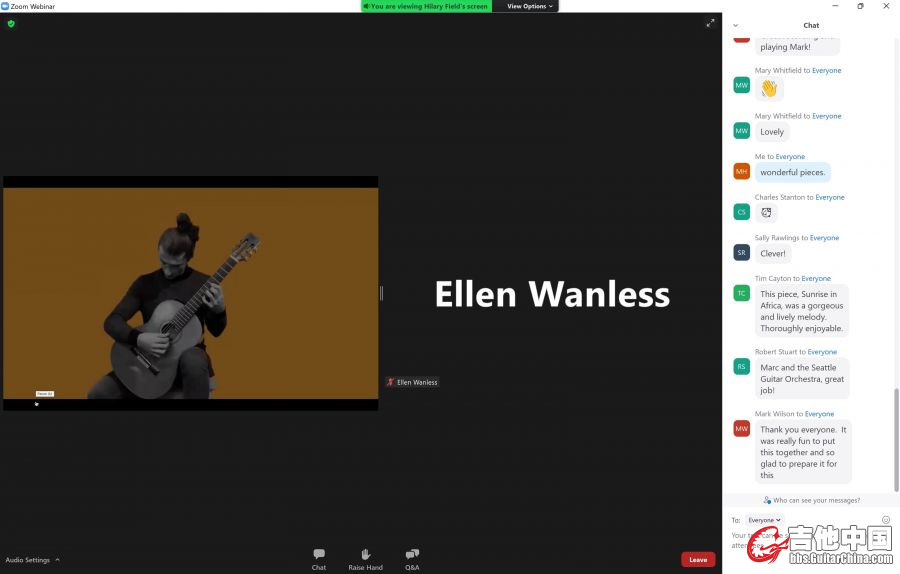
Task: Click the green encryption shield icon
Action: click(11, 23)
